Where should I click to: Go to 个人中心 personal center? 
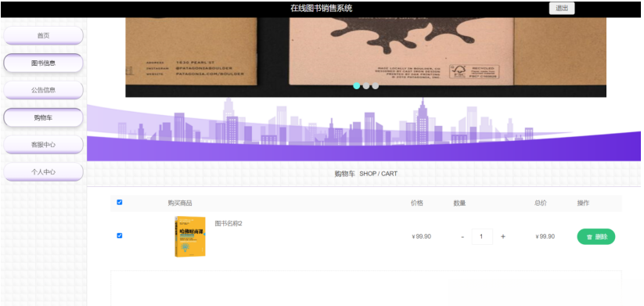click(x=43, y=171)
